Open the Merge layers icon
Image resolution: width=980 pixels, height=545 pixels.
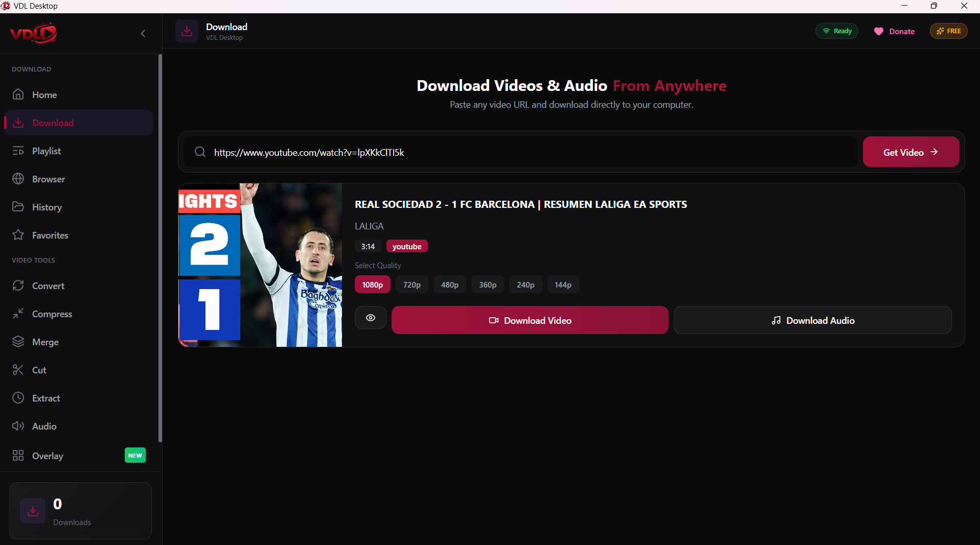(x=18, y=342)
